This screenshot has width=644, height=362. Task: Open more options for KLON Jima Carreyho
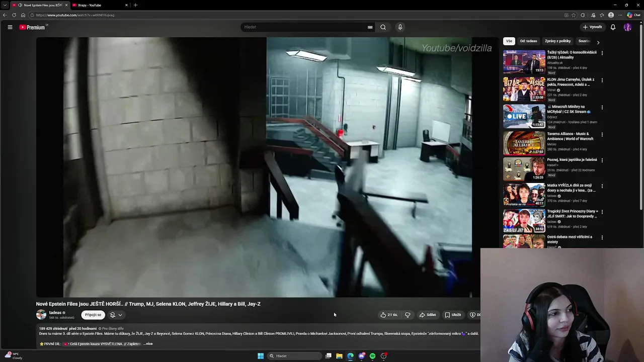[602, 80]
